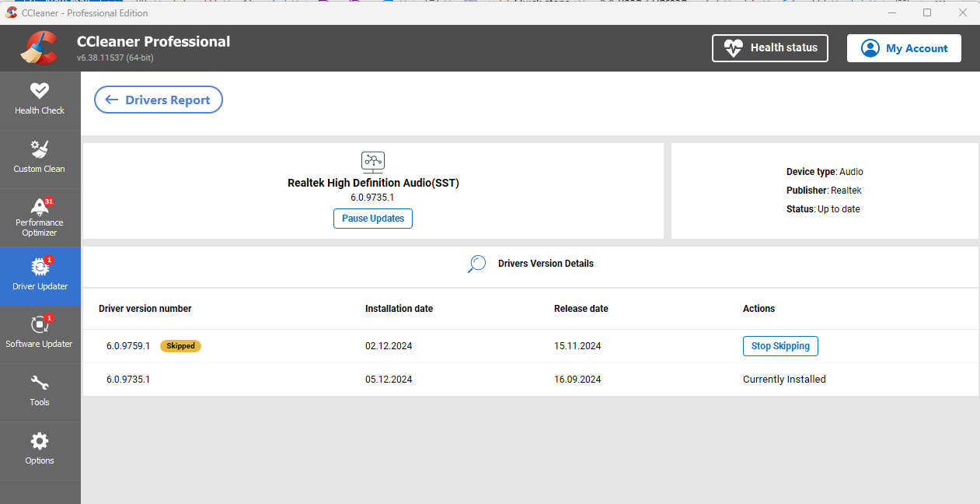Image resolution: width=980 pixels, height=504 pixels.
Task: Maximize the CCleaner window
Action: tap(927, 12)
